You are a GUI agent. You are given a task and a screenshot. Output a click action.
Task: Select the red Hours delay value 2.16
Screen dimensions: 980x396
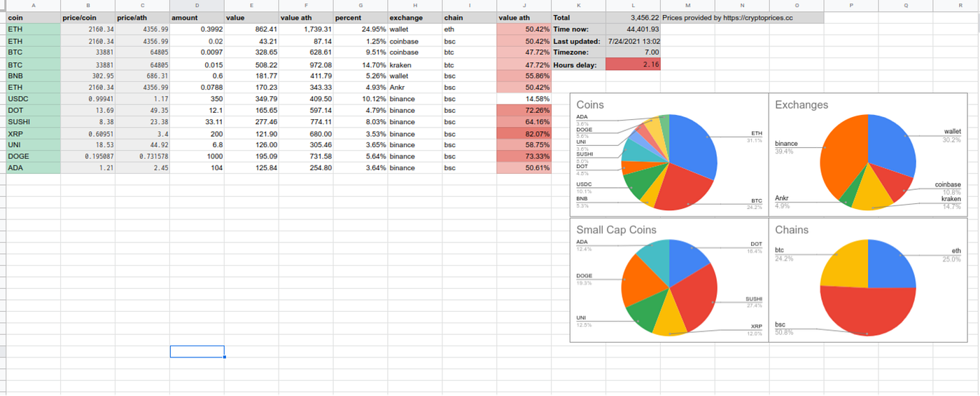(633, 64)
